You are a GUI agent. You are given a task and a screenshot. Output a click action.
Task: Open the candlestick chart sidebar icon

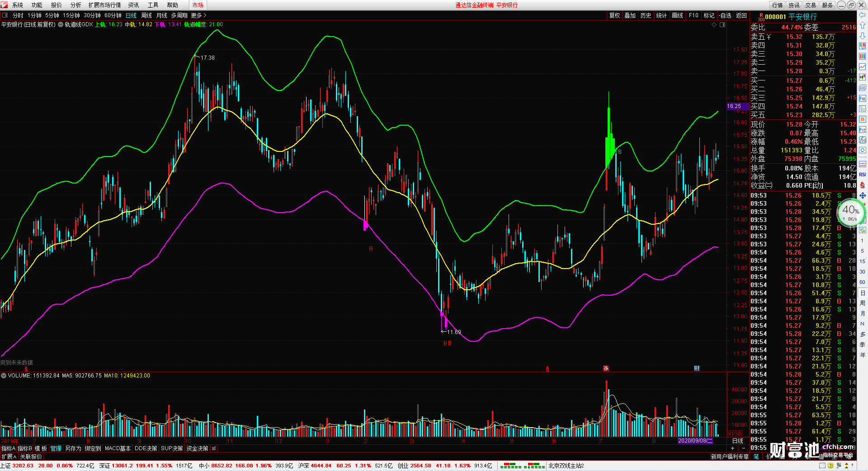pyautogui.click(x=863, y=77)
